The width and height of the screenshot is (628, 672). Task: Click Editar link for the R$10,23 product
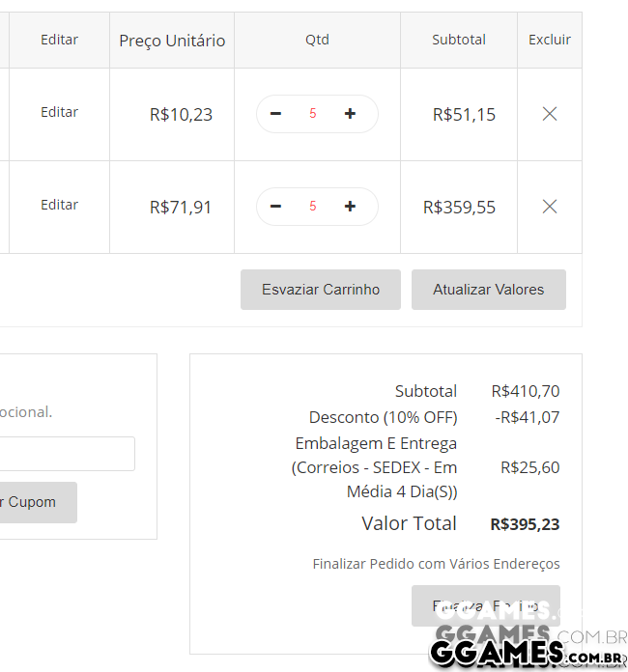pyautogui.click(x=59, y=112)
